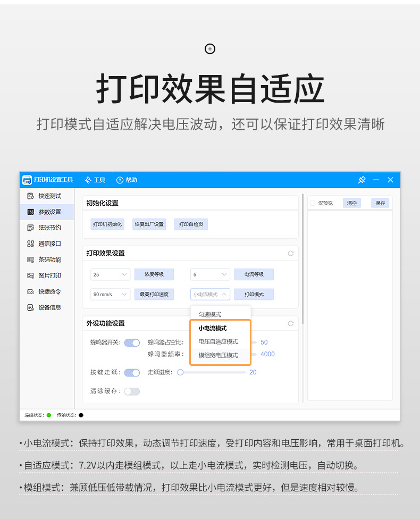Click the green 连接状态 indicator dot

click(49, 415)
